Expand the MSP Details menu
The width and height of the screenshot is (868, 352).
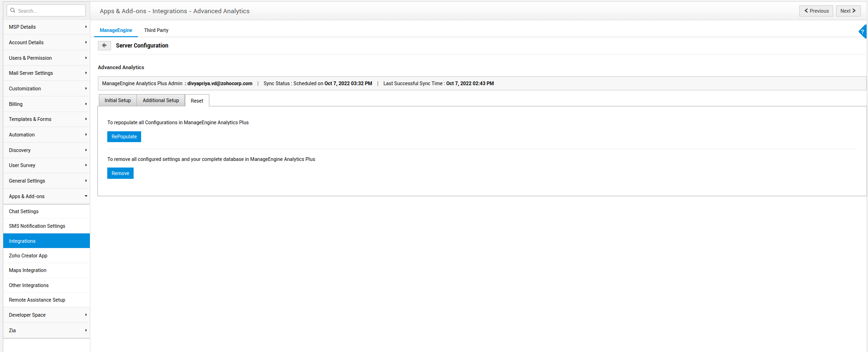click(47, 27)
